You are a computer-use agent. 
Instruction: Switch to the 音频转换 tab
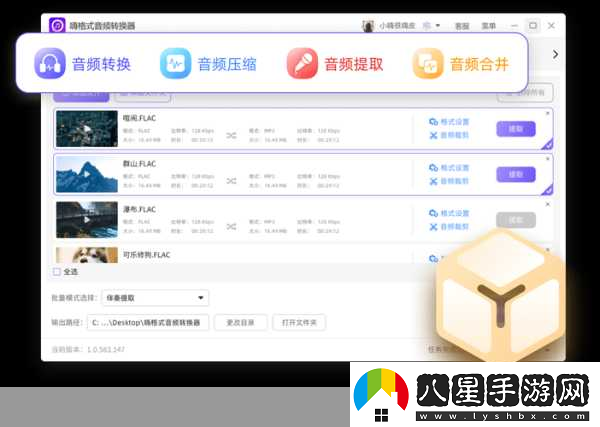[x=83, y=64]
